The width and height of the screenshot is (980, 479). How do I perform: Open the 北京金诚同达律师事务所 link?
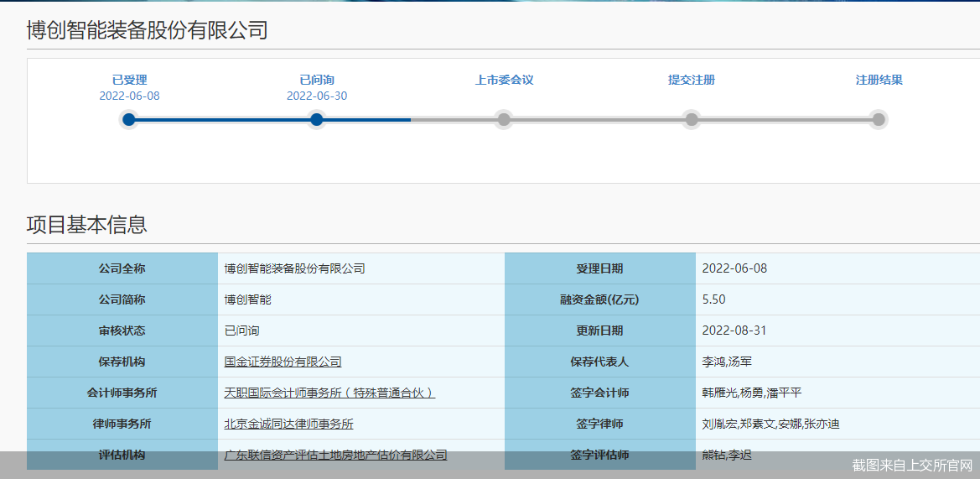pos(288,424)
